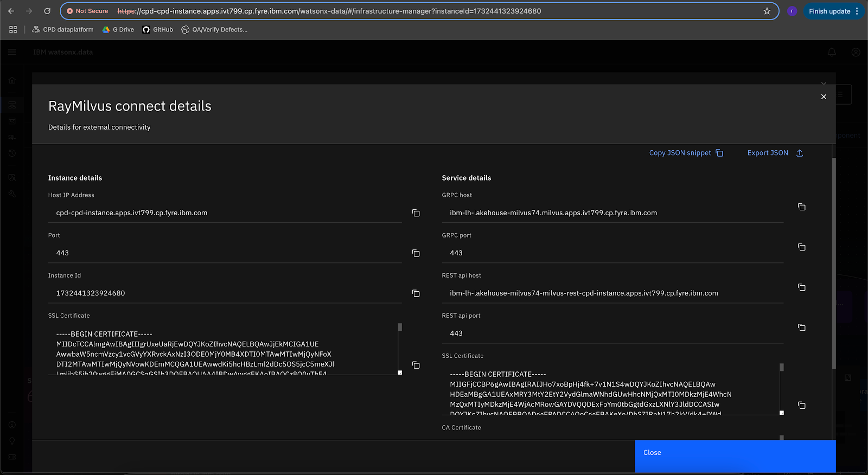Go back in browser history
This screenshot has width=868, height=475.
[11, 11]
